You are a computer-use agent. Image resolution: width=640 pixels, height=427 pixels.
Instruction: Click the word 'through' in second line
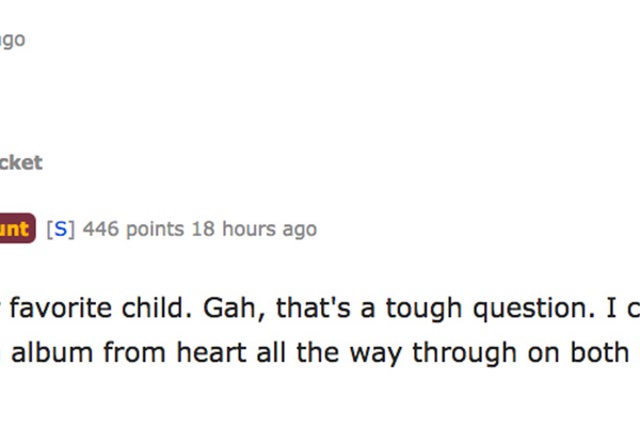point(464,353)
